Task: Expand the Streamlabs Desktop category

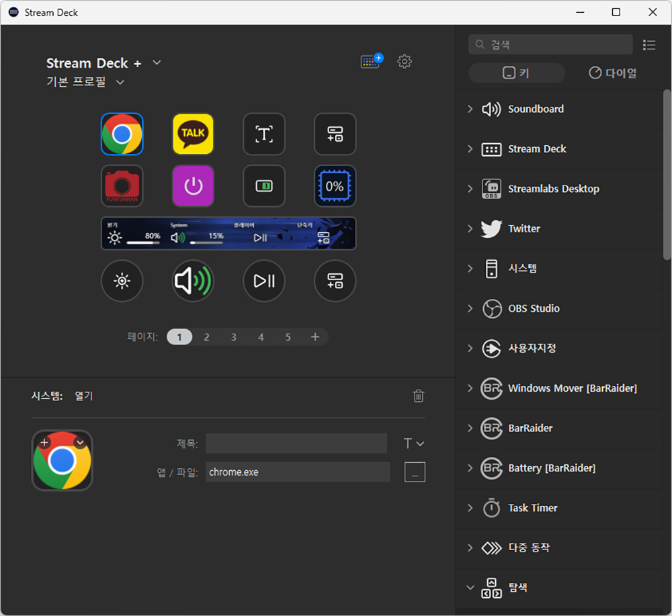Action: point(470,189)
